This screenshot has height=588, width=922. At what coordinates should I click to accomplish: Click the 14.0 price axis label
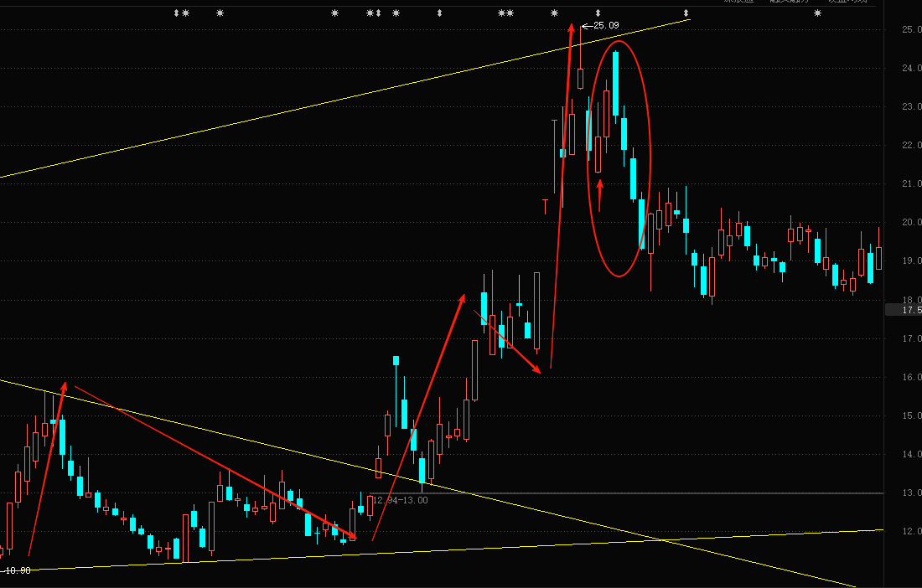pyautogui.click(x=911, y=454)
